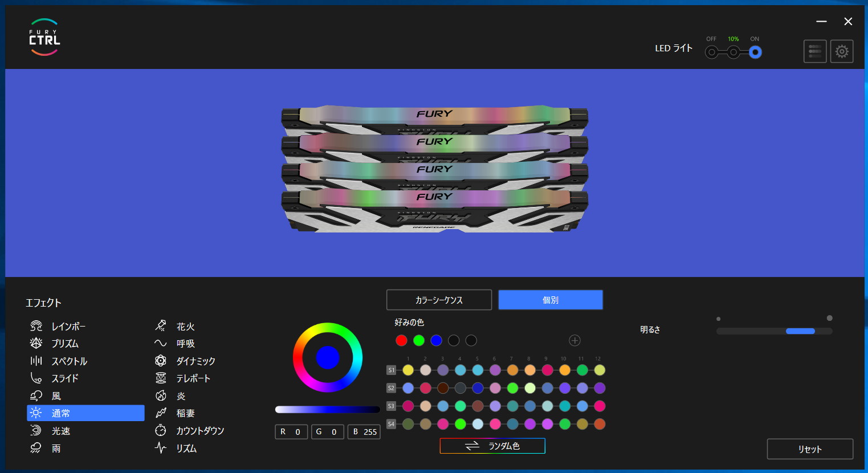Click the G value input field
This screenshot has height=473, width=868.
(328, 432)
